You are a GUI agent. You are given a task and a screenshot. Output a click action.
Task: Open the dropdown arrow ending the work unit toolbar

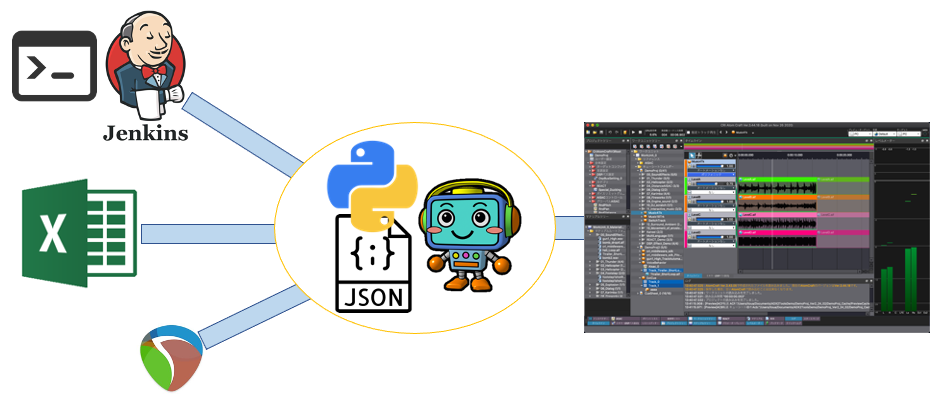tap(681, 146)
